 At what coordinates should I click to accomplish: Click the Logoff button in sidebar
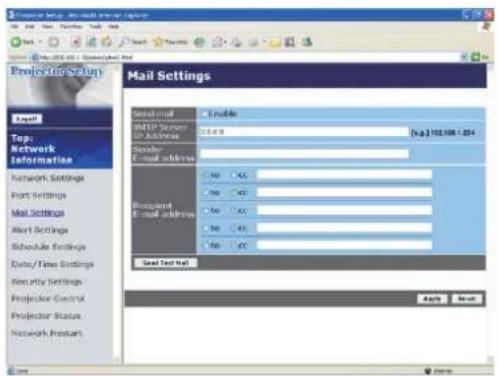tap(27, 119)
